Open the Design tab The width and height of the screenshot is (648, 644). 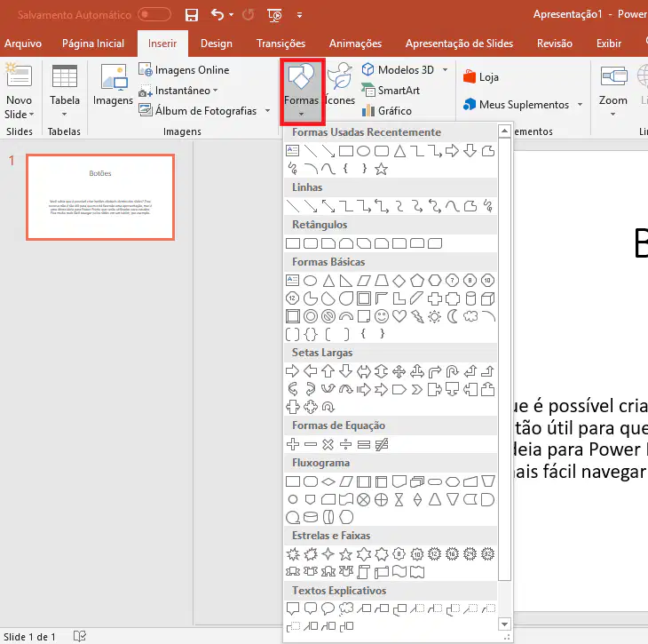click(x=216, y=44)
